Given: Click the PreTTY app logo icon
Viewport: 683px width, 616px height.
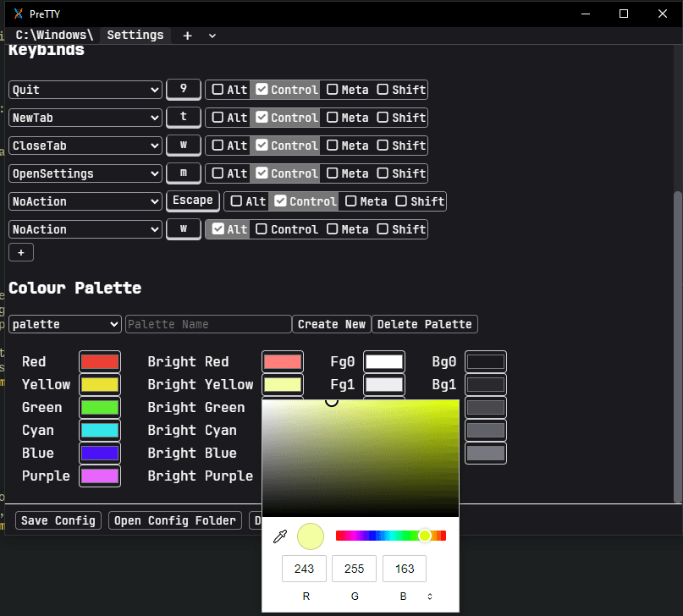Looking at the screenshot, I should pos(17,14).
